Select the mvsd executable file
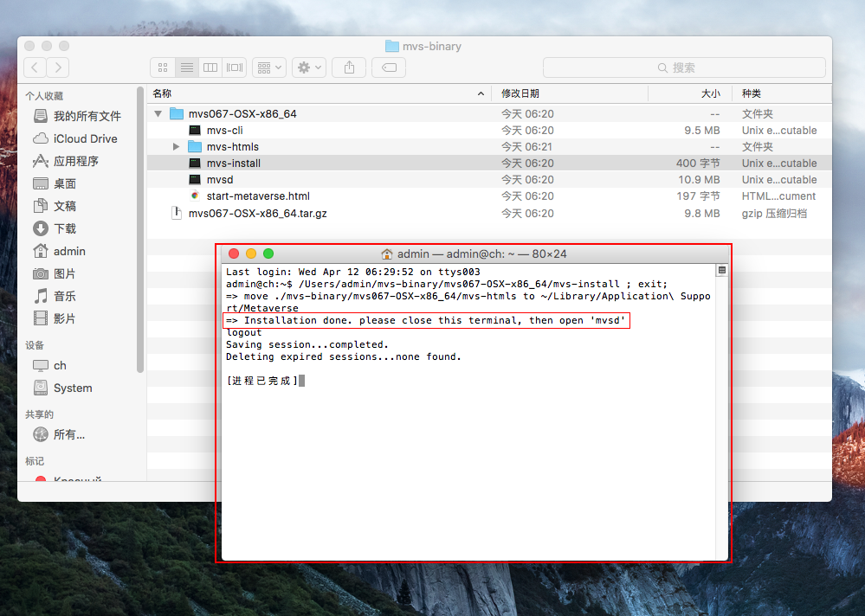Image resolution: width=865 pixels, height=616 pixels. tap(489, 180)
